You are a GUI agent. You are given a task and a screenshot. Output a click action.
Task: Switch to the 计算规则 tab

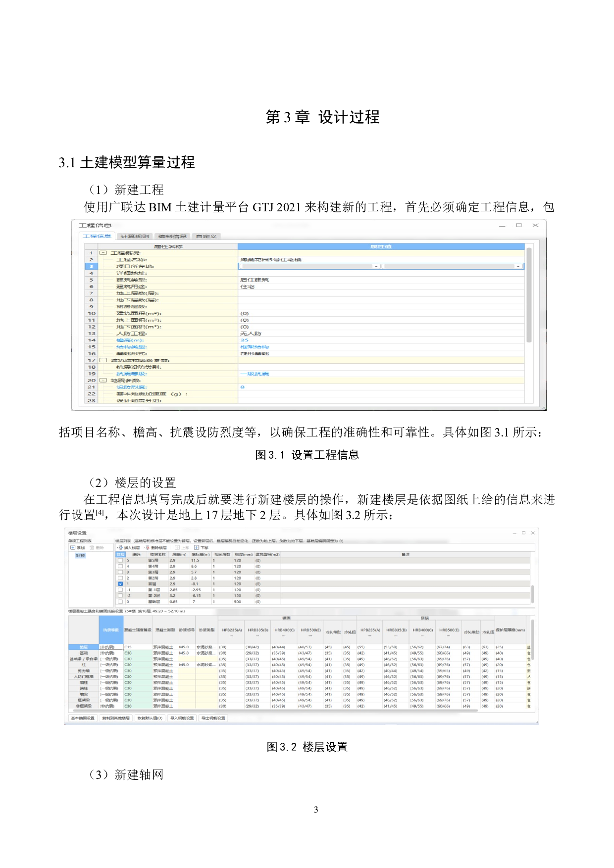135,237
